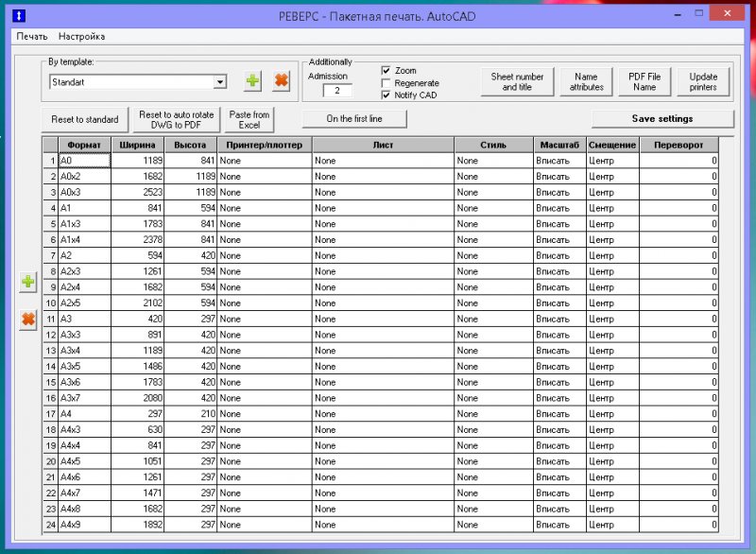Toggle the Notify CAD checkbox
756x554 pixels.
click(386, 95)
